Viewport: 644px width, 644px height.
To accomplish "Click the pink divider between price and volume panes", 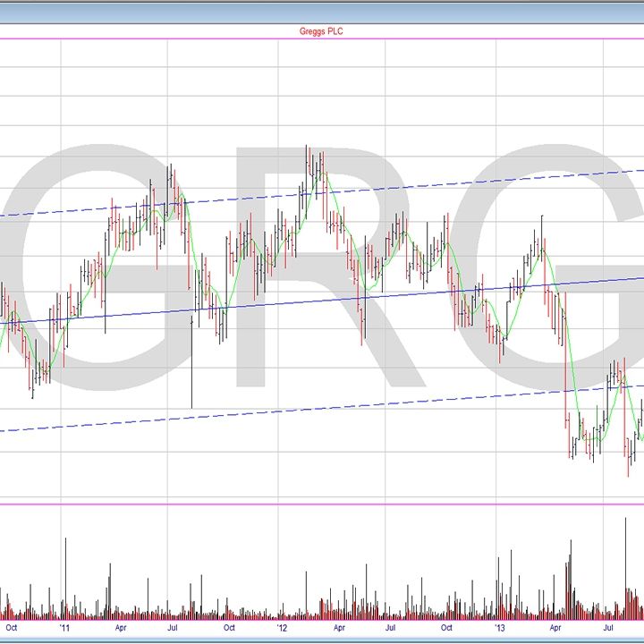I will coord(322,504).
